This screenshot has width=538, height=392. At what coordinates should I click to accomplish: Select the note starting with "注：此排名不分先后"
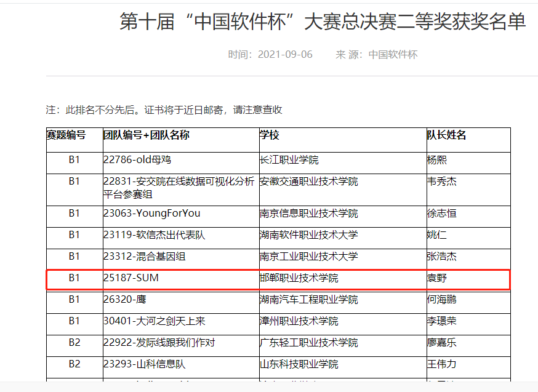coord(164,110)
